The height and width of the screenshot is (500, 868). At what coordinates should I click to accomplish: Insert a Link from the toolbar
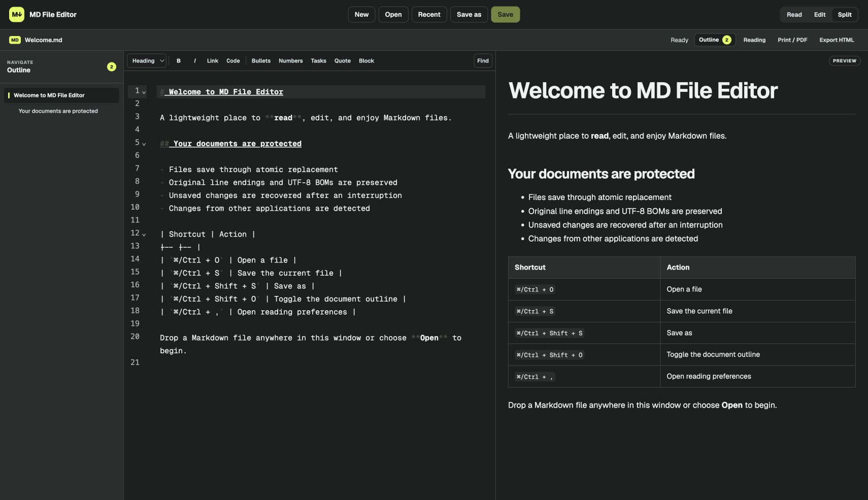pyautogui.click(x=212, y=61)
